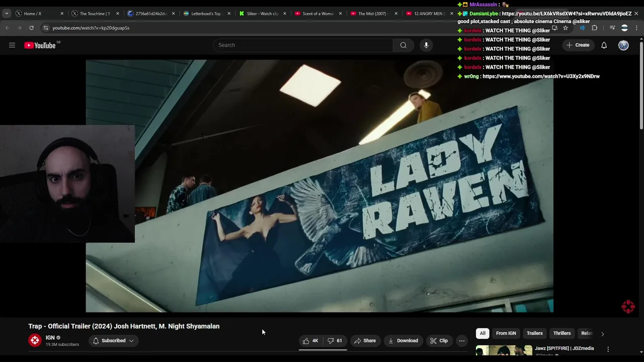Click the Trap - Official Trailer title text
This screenshot has width=644, height=362.
124,326
